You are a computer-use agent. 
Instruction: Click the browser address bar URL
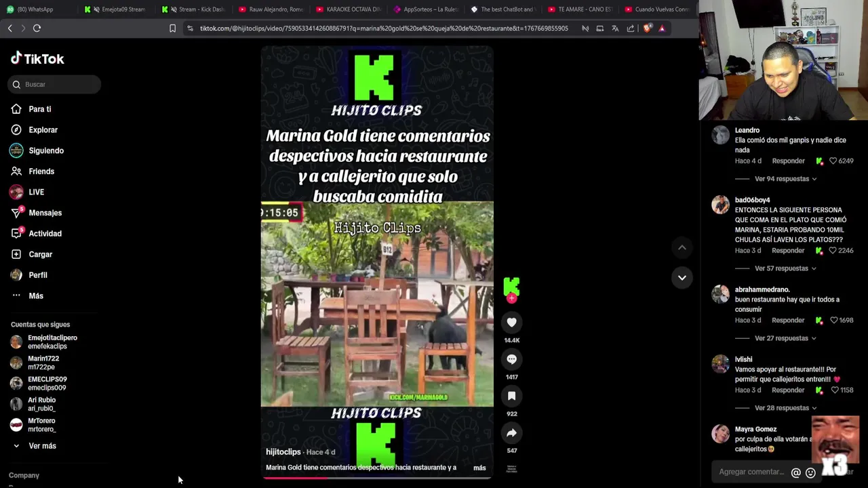coord(384,28)
